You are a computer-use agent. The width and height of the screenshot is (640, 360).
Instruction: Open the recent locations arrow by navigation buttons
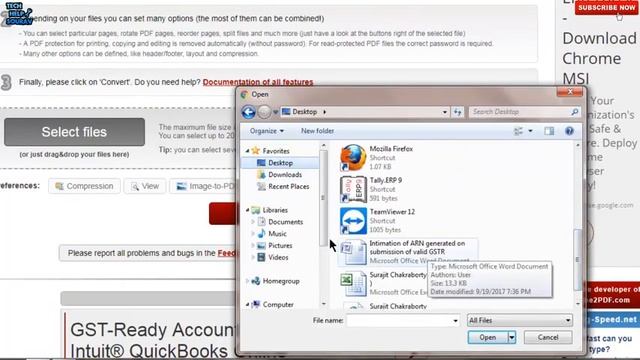(276, 112)
